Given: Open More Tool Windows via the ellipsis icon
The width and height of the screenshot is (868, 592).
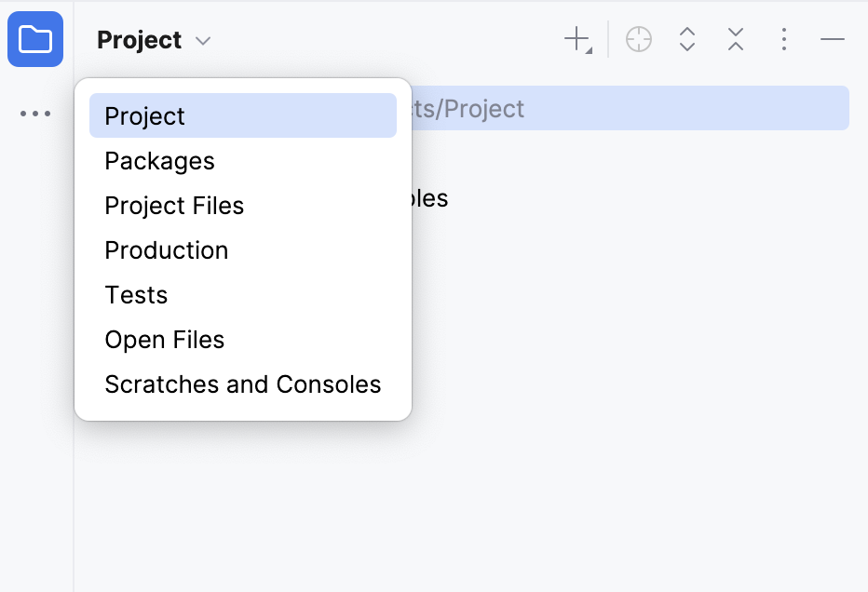Looking at the screenshot, I should pyautogui.click(x=35, y=114).
